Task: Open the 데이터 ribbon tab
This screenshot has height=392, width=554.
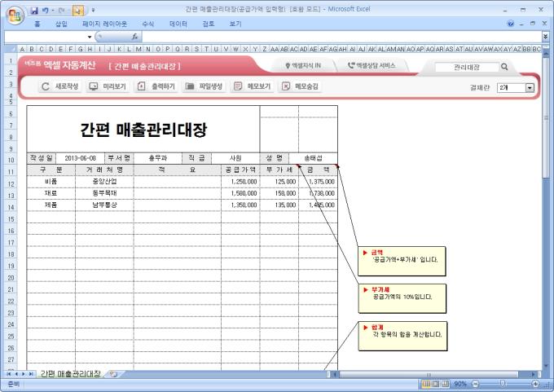Action: coord(178,24)
